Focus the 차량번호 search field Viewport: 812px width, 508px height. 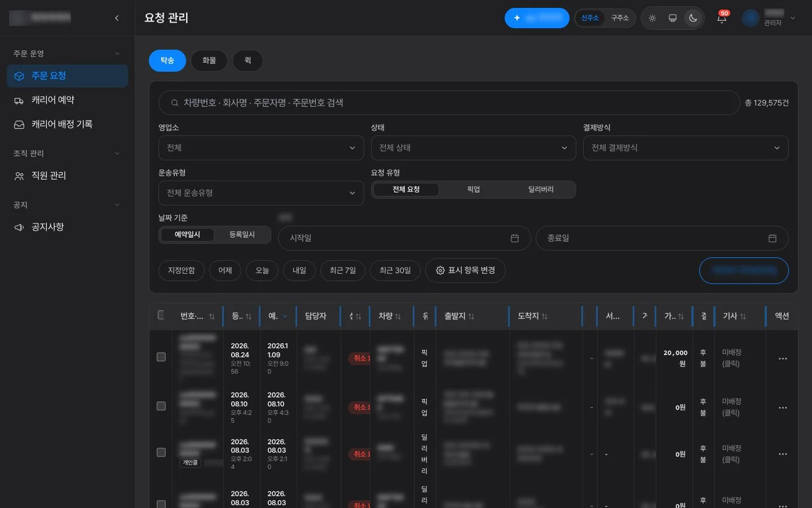click(449, 103)
